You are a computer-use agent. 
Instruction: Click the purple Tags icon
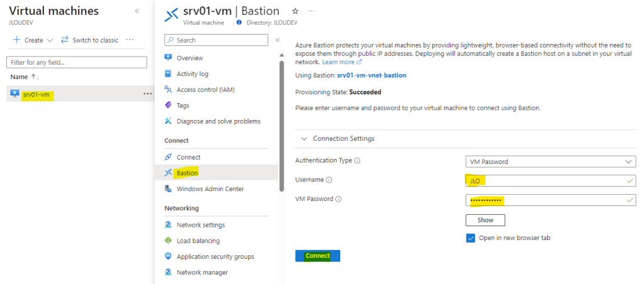coord(168,105)
